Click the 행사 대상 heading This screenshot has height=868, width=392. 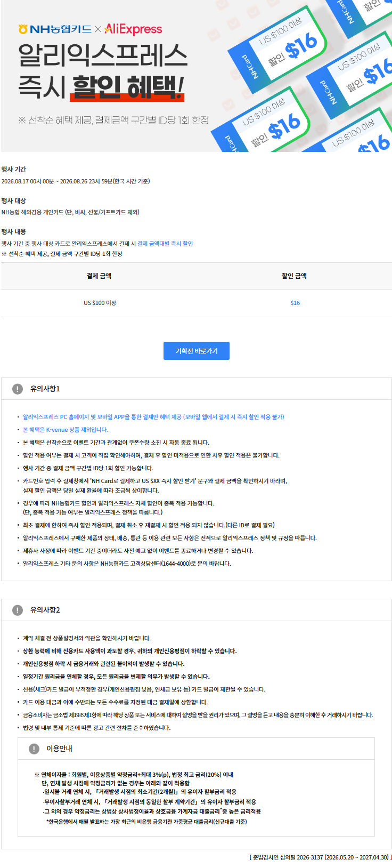click(14, 200)
